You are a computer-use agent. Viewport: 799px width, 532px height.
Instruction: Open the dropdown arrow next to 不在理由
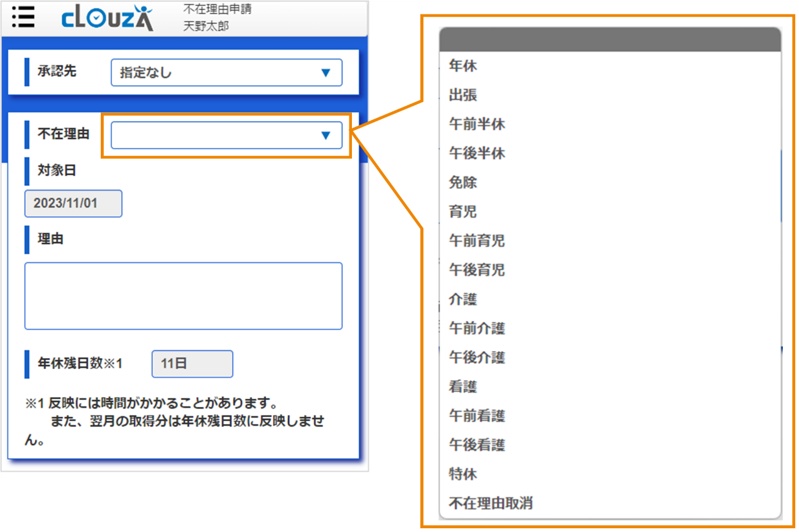click(x=326, y=135)
